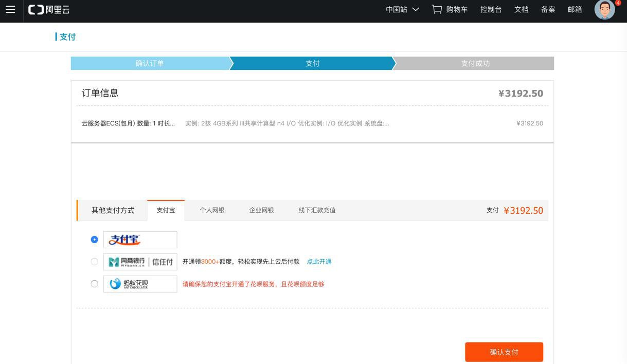
Task: Switch to the 企业网银 tab
Action: [x=261, y=210]
